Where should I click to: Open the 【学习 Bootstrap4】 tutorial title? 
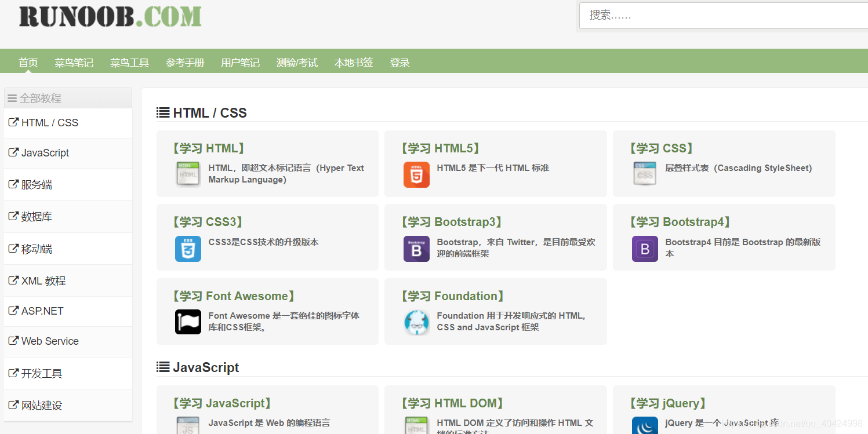tap(680, 222)
